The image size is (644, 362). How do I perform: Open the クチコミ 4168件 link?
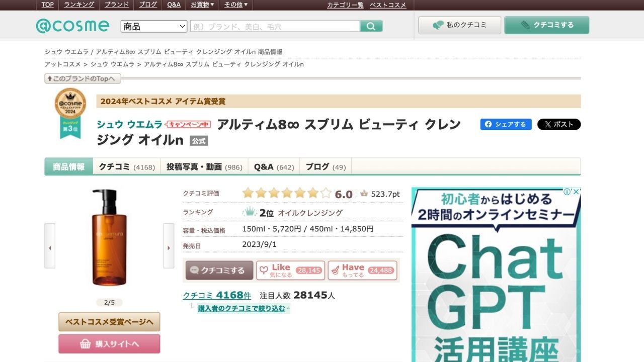[217, 295]
